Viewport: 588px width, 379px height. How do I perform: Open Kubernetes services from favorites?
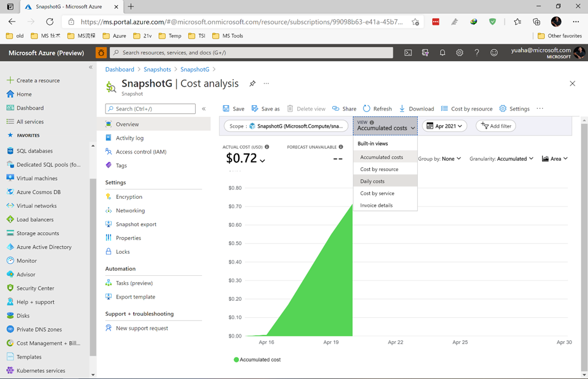point(40,371)
